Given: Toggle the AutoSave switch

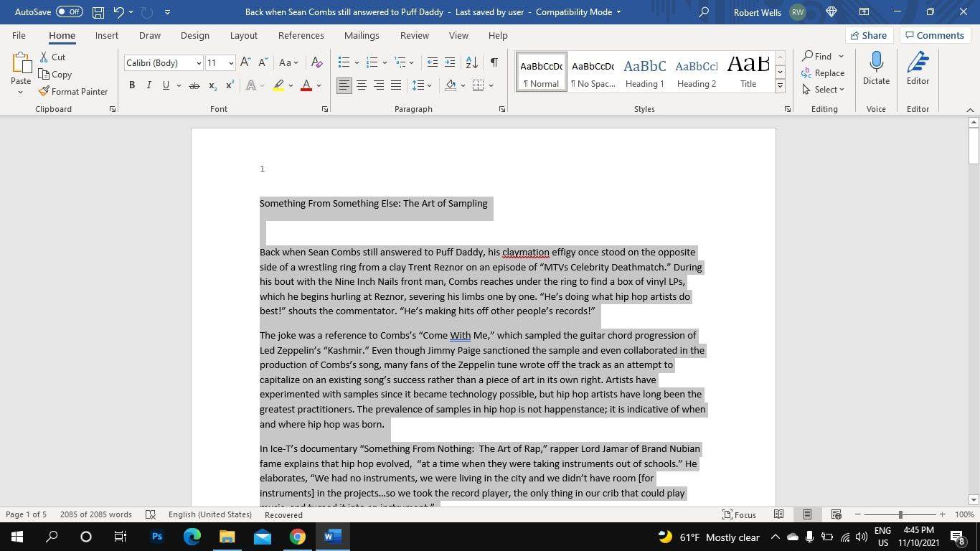Looking at the screenshot, I should point(70,11).
